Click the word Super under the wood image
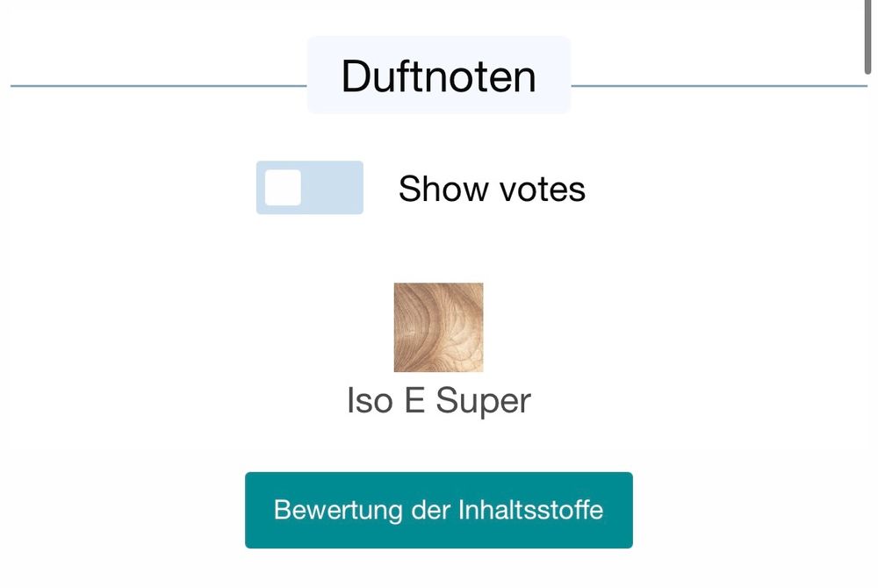 [x=483, y=400]
